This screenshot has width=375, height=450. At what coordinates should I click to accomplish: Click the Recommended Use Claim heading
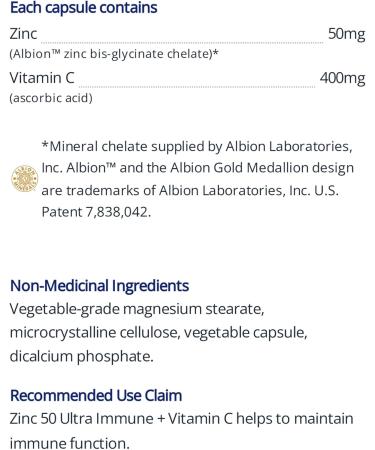(x=96, y=396)
